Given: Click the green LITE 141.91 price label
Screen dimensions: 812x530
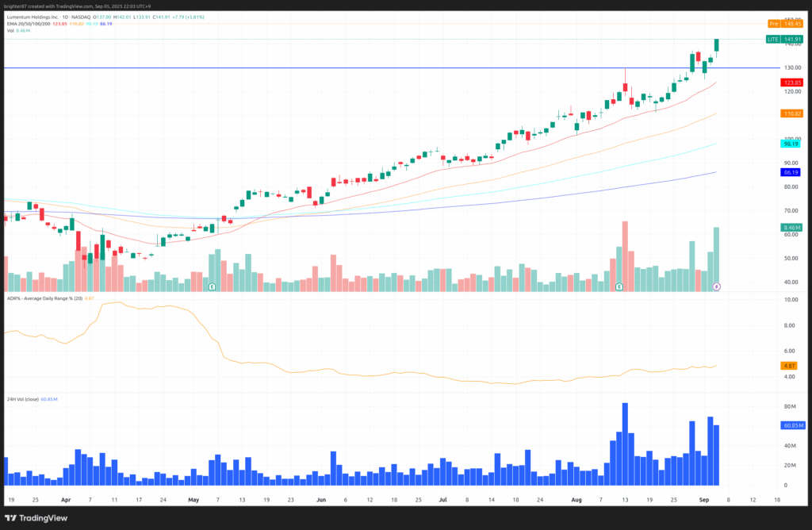Looking at the screenshot, I should click(784, 40).
